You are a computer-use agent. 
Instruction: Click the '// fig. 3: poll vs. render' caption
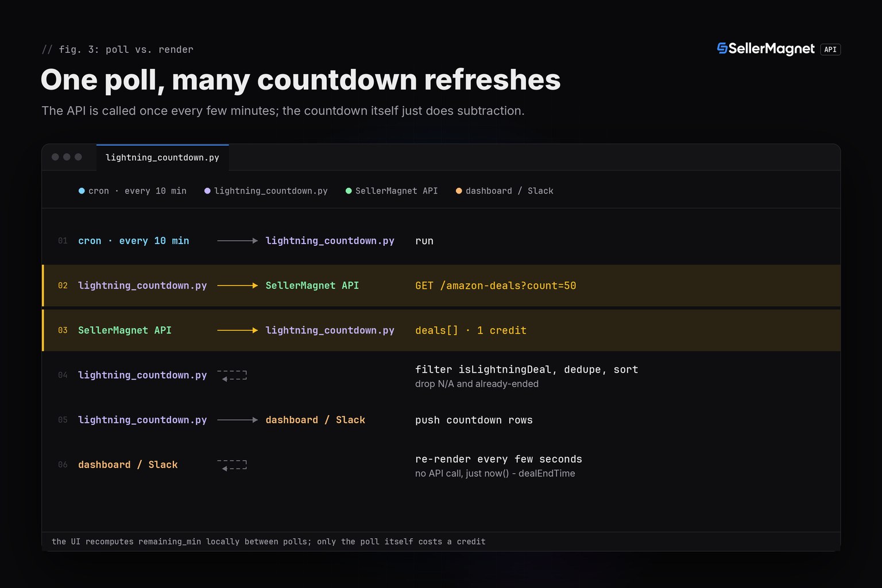(118, 49)
